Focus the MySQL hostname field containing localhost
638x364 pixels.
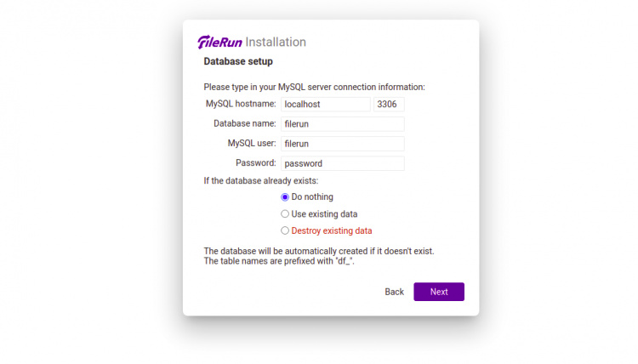pos(325,105)
